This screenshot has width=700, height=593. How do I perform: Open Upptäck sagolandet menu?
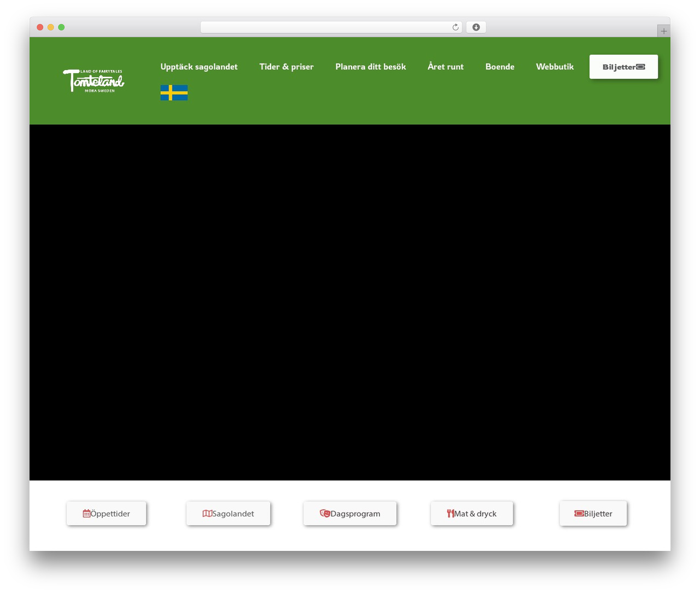pyautogui.click(x=199, y=67)
